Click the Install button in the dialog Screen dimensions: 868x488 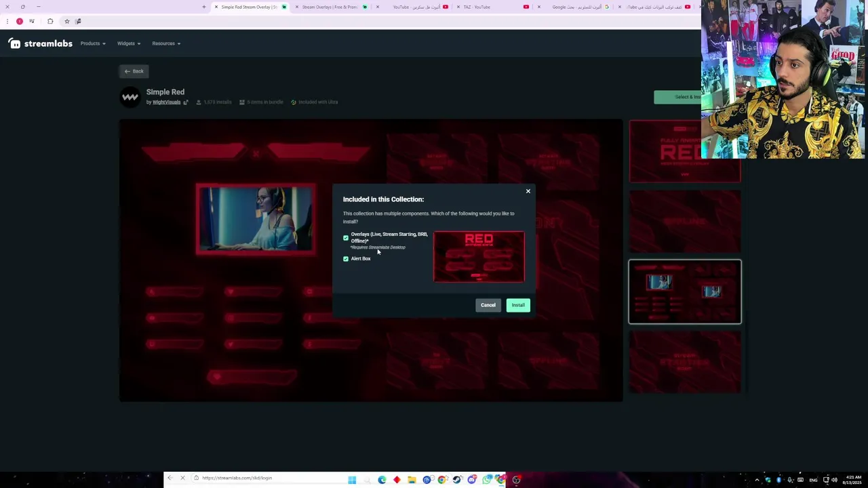click(x=518, y=305)
